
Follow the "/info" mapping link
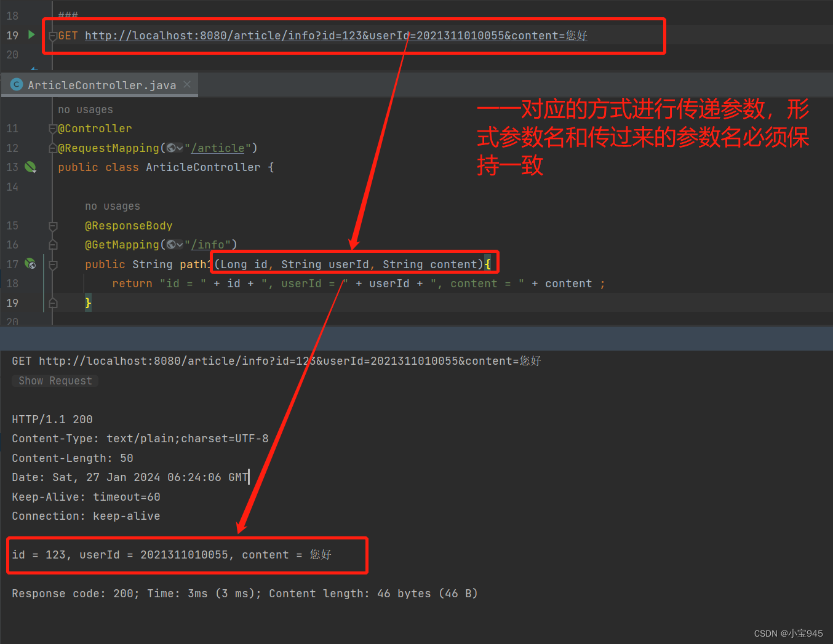(207, 245)
